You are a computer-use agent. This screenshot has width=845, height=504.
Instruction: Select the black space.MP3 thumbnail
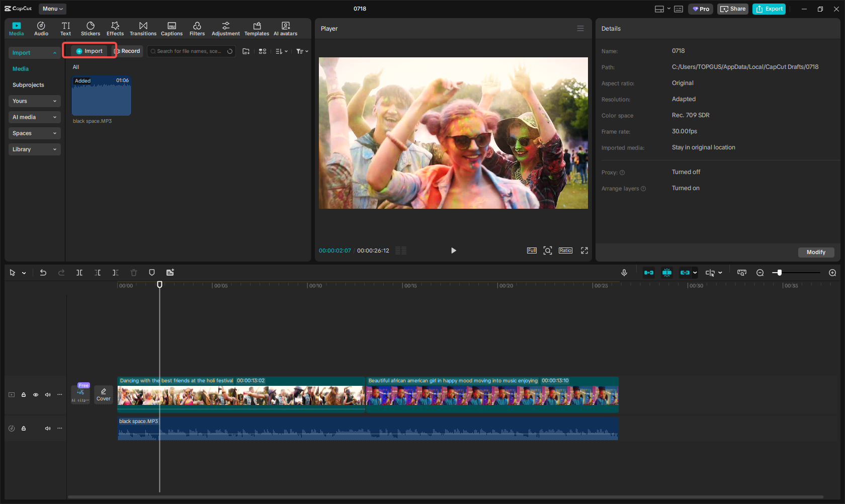point(101,96)
